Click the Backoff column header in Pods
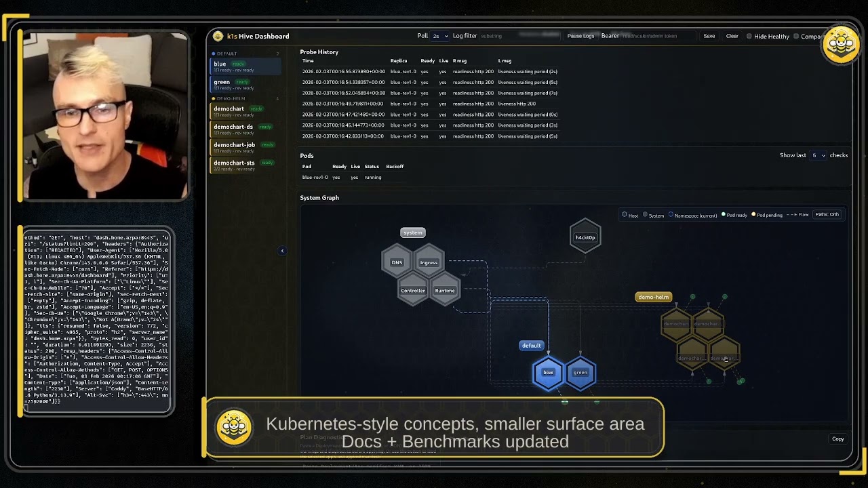The height and width of the screenshot is (488, 868). pos(395,167)
